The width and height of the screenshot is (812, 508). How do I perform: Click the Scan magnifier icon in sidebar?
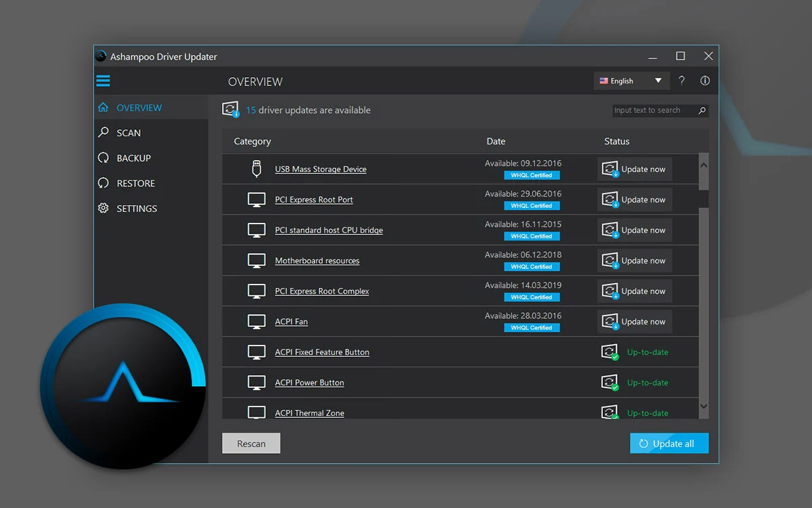(x=103, y=133)
